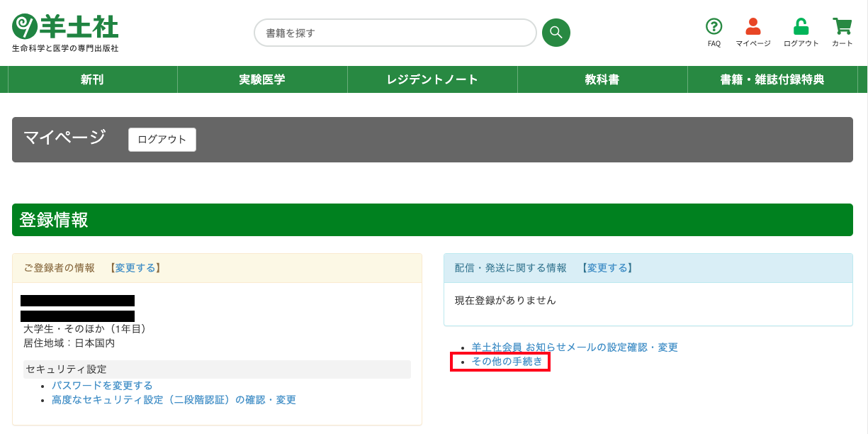Click 変更する link for 配信・発送に関する情報
Screen dimensions: 868x434
[x=606, y=268]
